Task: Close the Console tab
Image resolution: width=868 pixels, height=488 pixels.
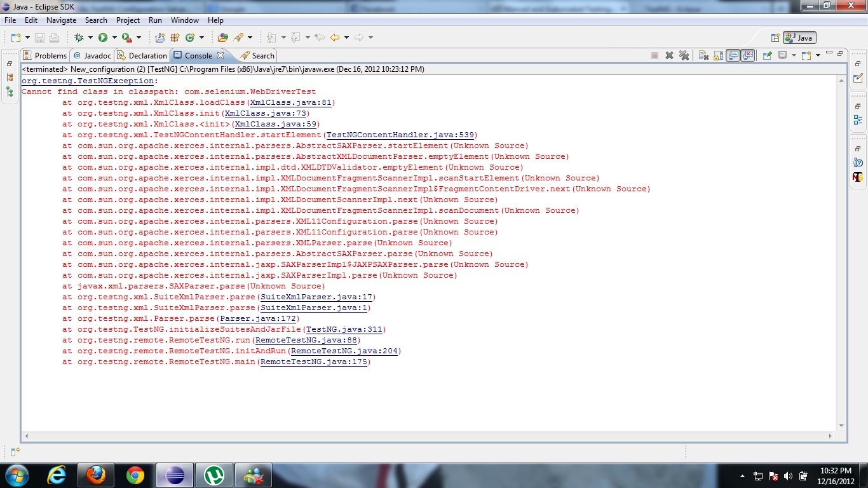Action: 220,55
